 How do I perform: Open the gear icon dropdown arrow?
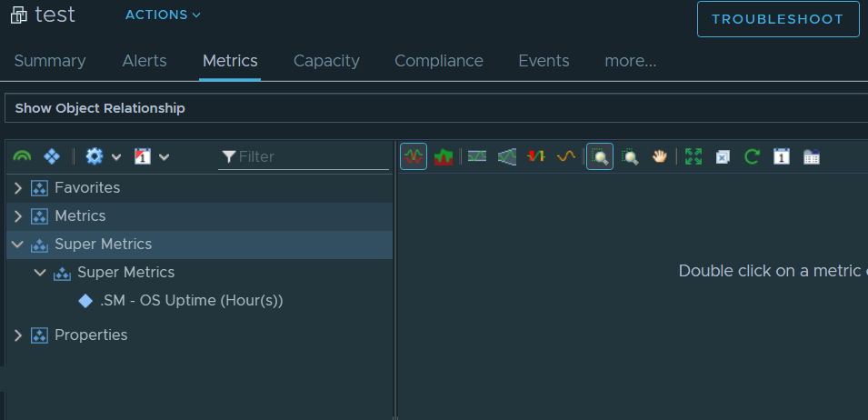pos(116,157)
